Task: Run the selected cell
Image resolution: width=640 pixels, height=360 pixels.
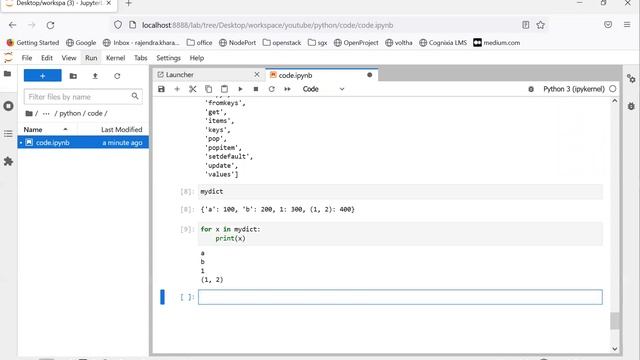Action: click(x=240, y=89)
